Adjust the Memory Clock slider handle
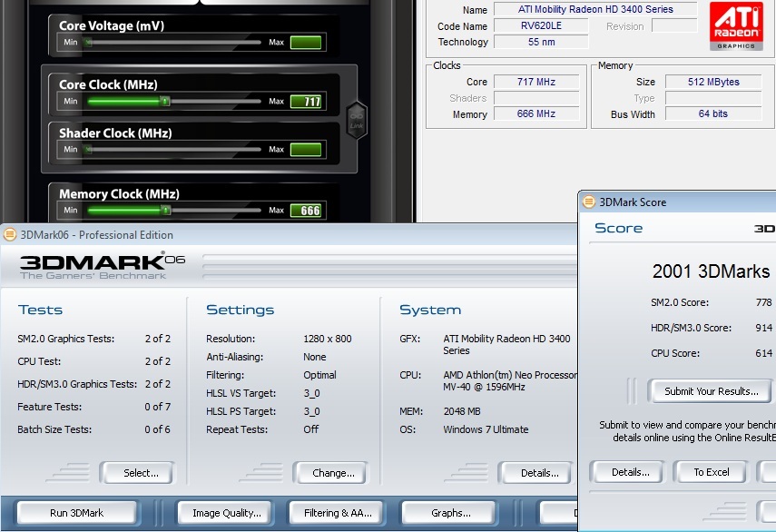 [x=166, y=211]
